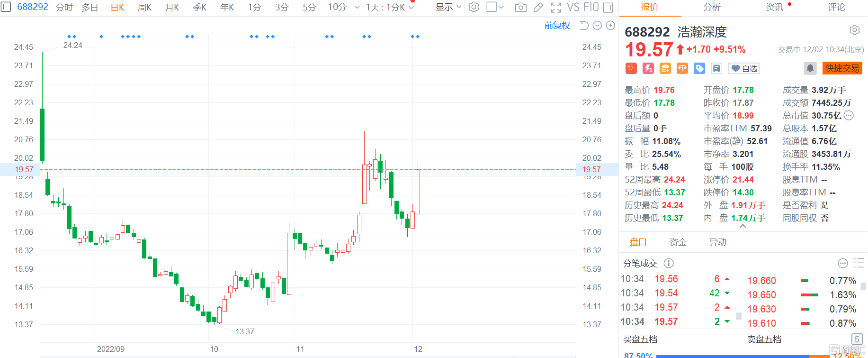Click the 10:34 19.54 trade row
The height and width of the screenshot is (358, 868).
point(677,293)
